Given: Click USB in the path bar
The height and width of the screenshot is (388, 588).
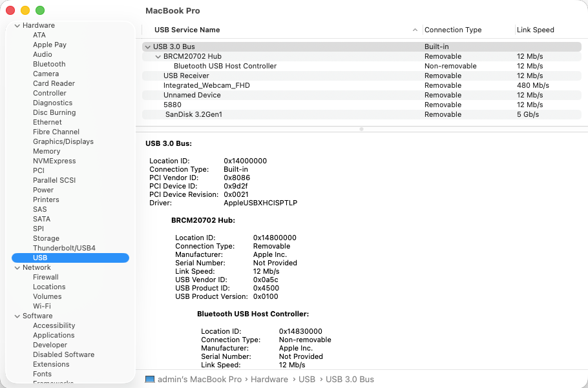Looking at the screenshot, I should coord(307,380).
